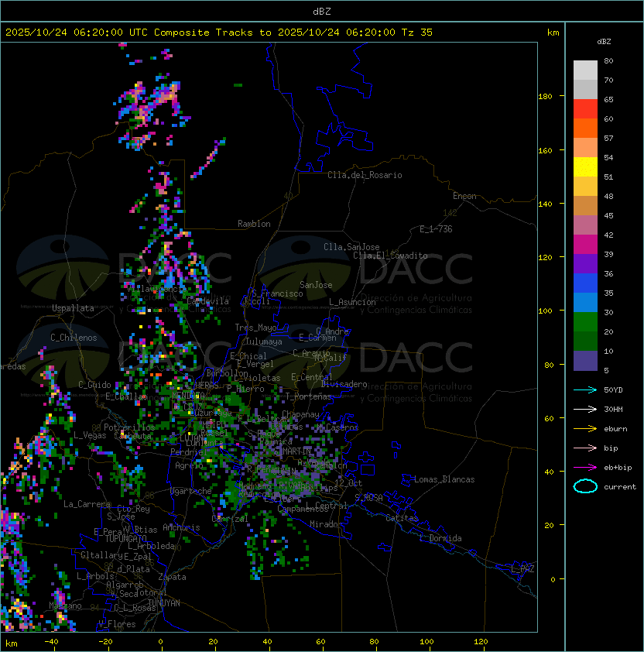Select the 'Tres_Mayo' place label
This screenshot has width=644, height=652.
coord(255,328)
